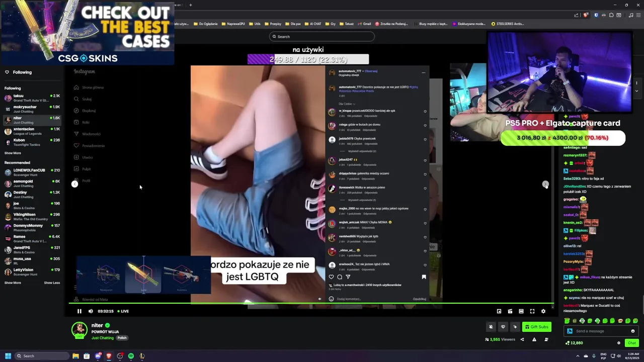Click the Just Chatting category under niter
The width and height of the screenshot is (644, 362).
coord(102,338)
